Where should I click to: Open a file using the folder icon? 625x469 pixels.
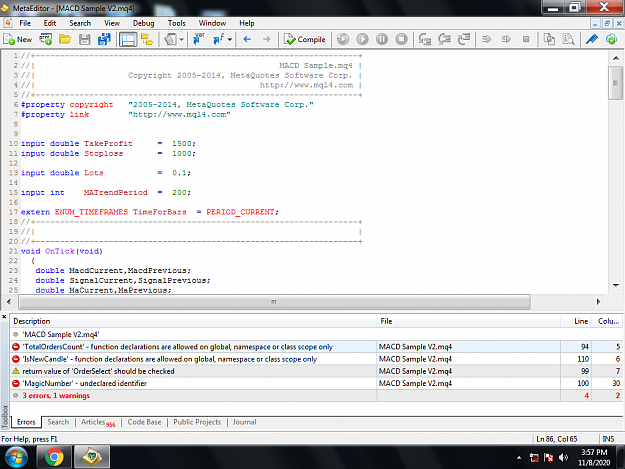click(65, 39)
